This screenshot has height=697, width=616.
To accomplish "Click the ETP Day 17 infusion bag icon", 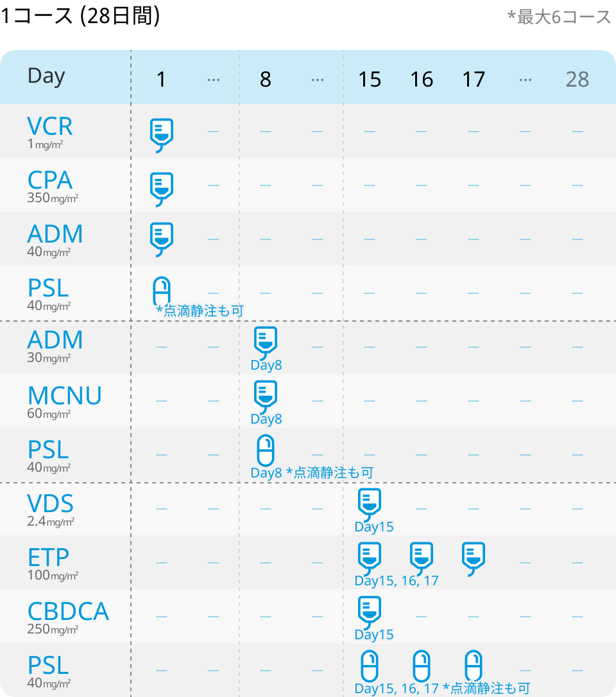I will pyautogui.click(x=474, y=559).
